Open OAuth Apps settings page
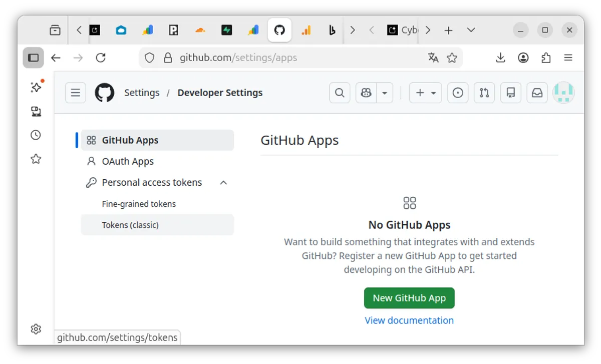Viewport: 601px width, 364px height. 157,161
